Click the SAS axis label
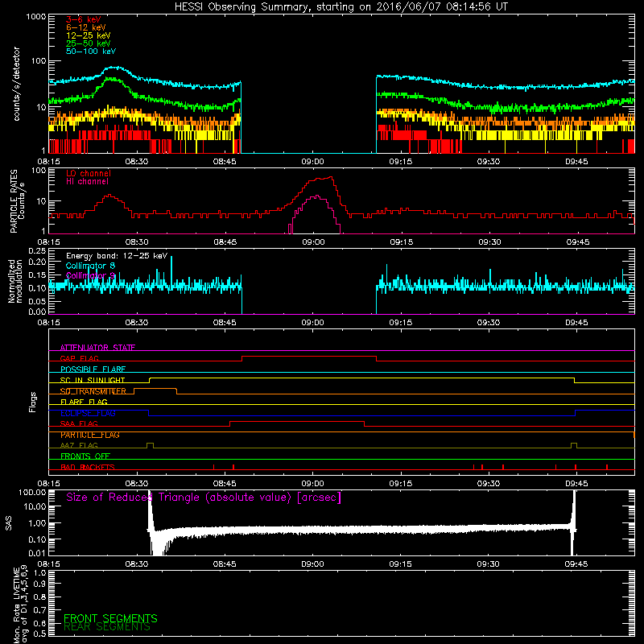Screen dimensions: 644x644 pyautogui.click(x=9, y=523)
